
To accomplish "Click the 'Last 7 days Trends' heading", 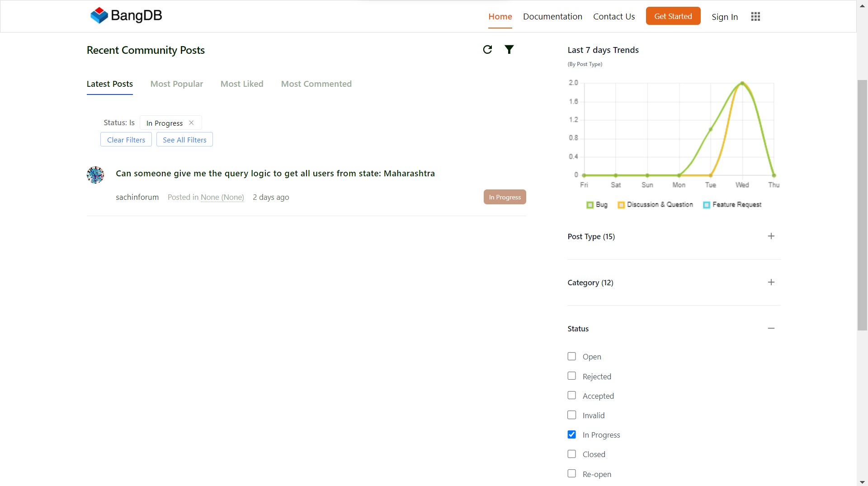I will tap(603, 50).
